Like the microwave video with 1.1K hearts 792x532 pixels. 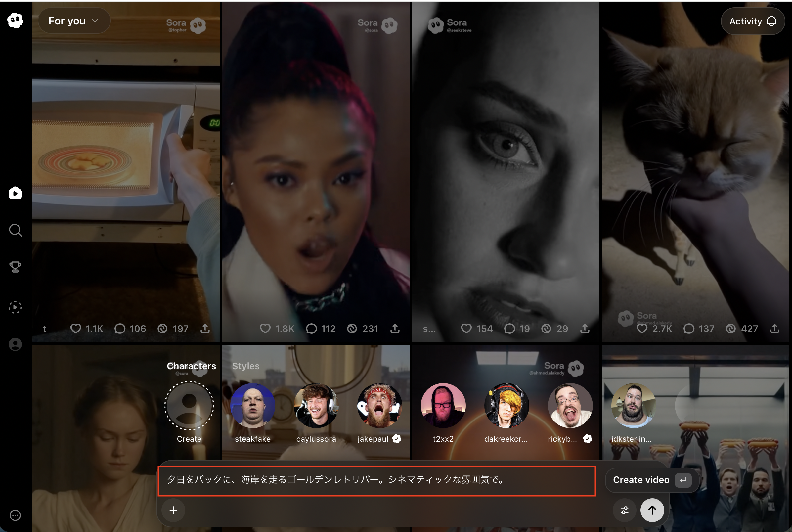pyautogui.click(x=76, y=328)
